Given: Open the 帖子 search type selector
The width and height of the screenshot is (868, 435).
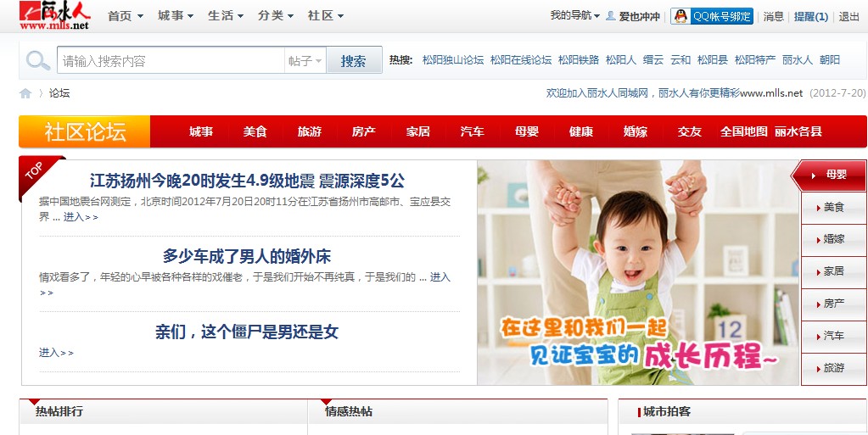Looking at the screenshot, I should tap(305, 60).
